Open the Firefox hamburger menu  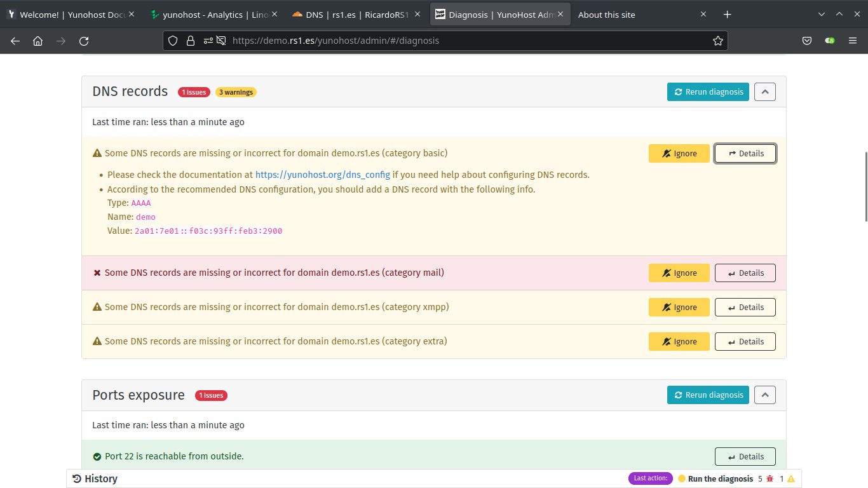click(853, 41)
